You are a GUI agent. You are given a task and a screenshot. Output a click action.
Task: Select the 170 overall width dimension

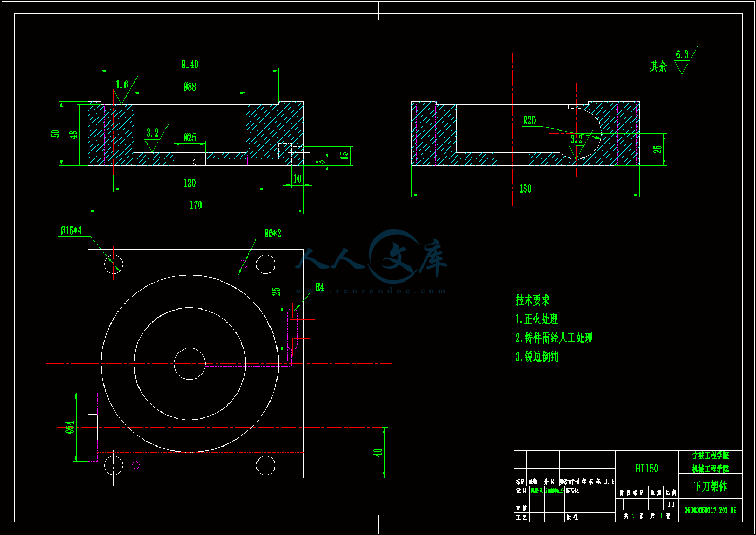click(x=196, y=205)
